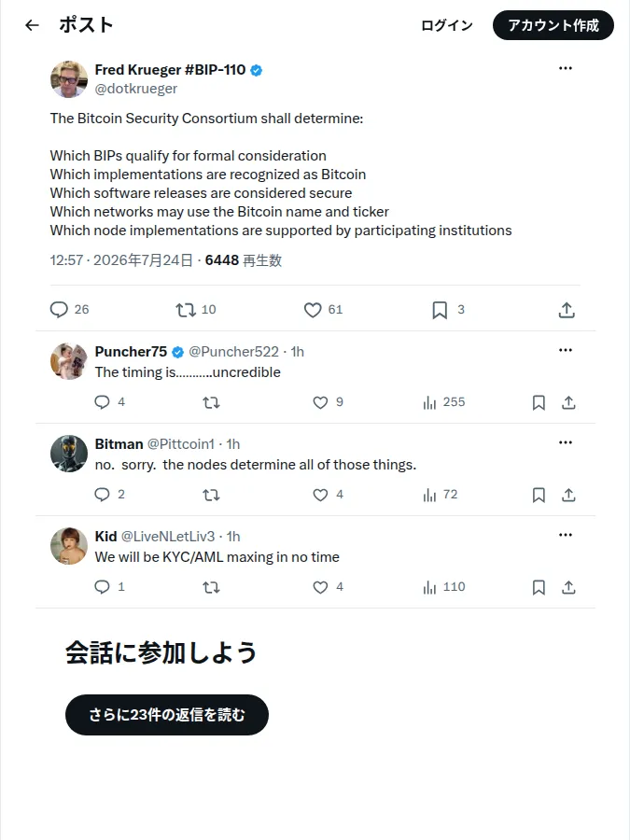Open the reply icon on Fred Krueger's post
This screenshot has height=840, width=630.
point(59,310)
